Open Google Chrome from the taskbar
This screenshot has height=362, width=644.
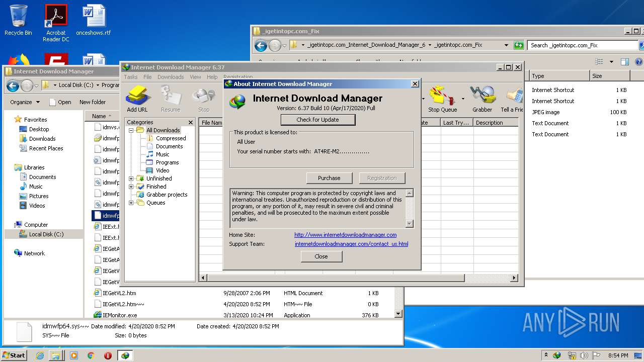coord(91,355)
